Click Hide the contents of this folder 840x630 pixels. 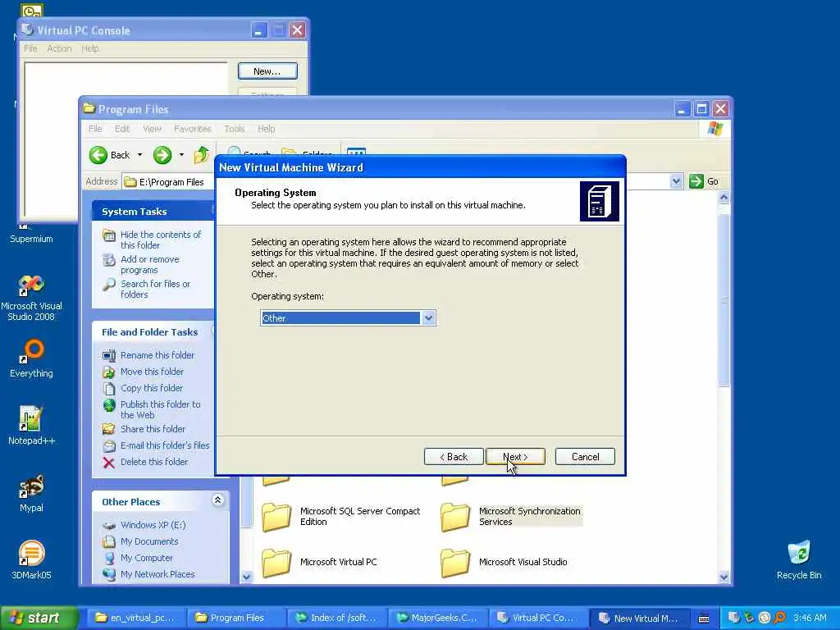coord(160,240)
